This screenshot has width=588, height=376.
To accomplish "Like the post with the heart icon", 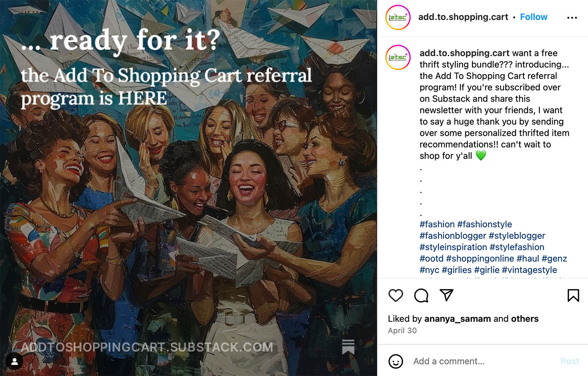I will coord(395,296).
